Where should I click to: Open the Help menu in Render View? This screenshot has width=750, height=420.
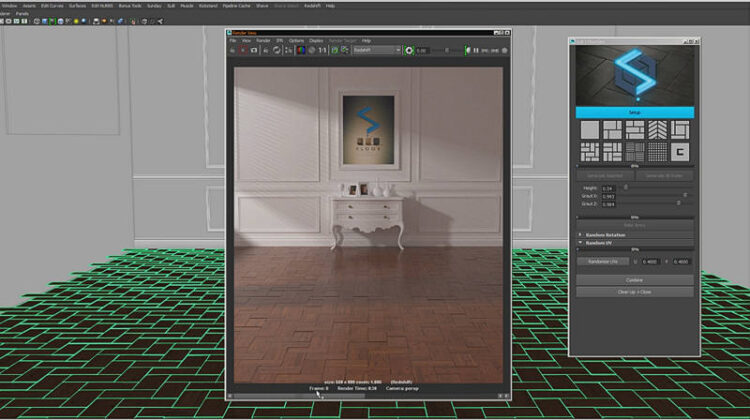point(366,41)
